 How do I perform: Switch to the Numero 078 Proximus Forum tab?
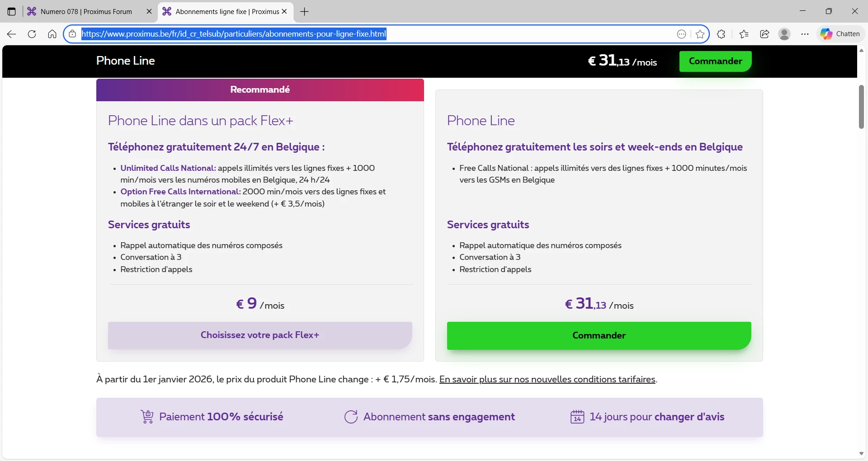[86, 12]
